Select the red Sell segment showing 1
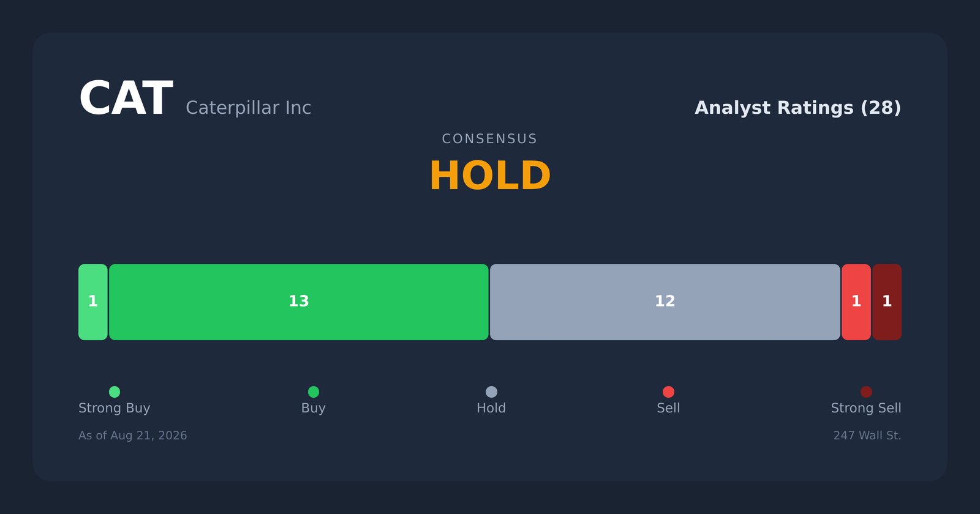980x514 pixels. pyautogui.click(x=856, y=302)
